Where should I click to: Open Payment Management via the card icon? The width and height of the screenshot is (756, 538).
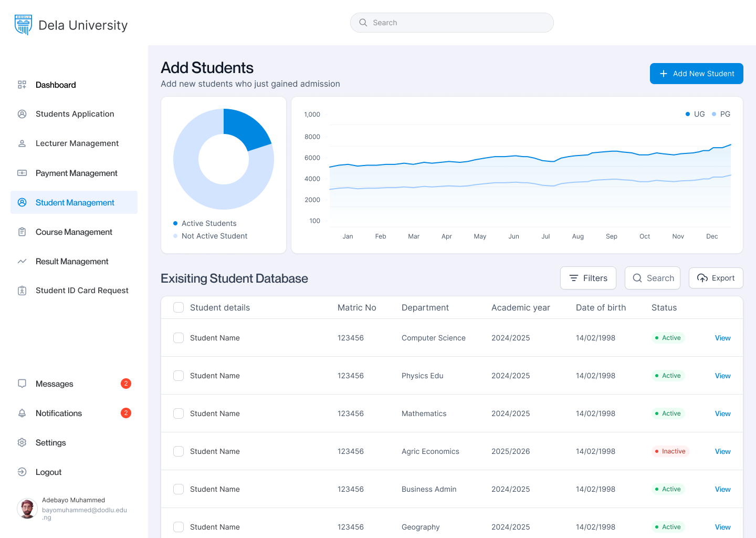coord(22,173)
